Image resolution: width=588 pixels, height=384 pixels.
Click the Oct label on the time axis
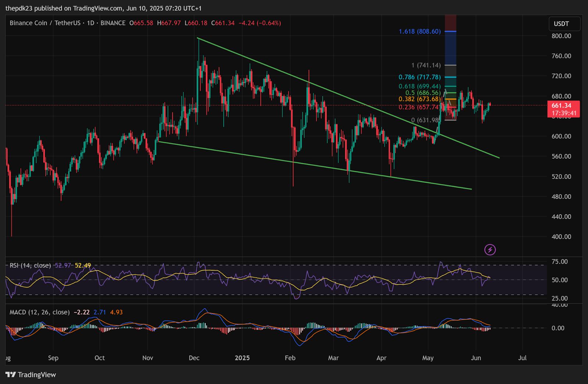pos(100,358)
